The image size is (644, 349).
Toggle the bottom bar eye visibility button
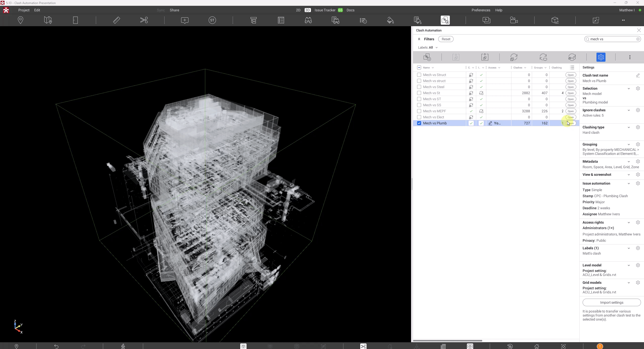pyautogui.click(x=470, y=346)
